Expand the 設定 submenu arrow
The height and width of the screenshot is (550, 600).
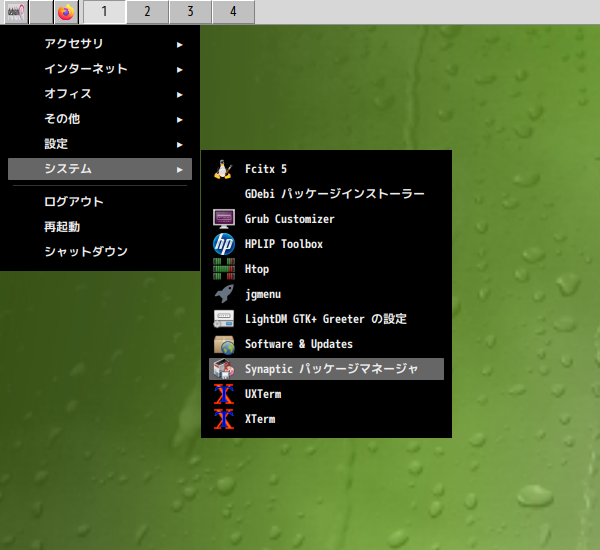click(179, 145)
